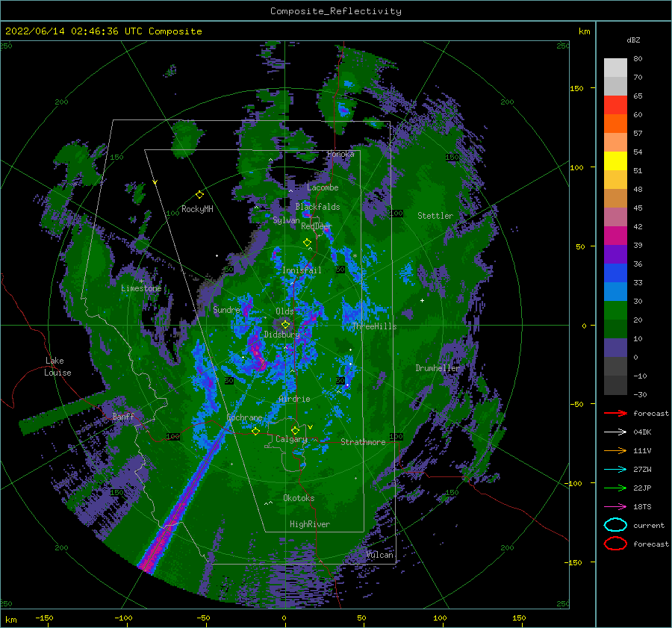Select the Cochrane label
Viewport: 672px width, 628px height.
coord(244,417)
